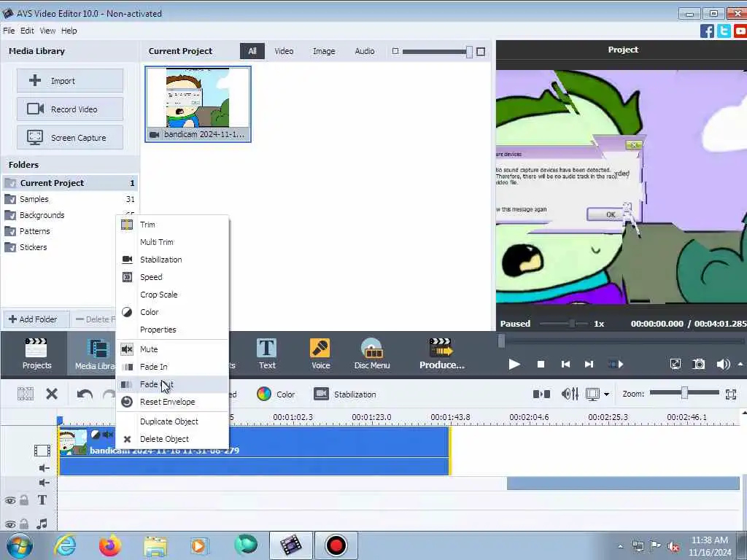Viewport: 747px width, 560px height.
Task: Open the View menu
Action: click(47, 31)
